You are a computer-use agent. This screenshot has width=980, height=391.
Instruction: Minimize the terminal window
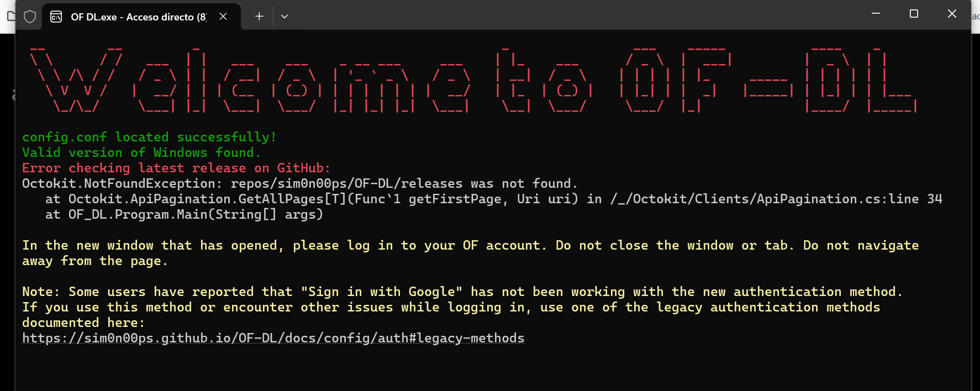[876, 13]
